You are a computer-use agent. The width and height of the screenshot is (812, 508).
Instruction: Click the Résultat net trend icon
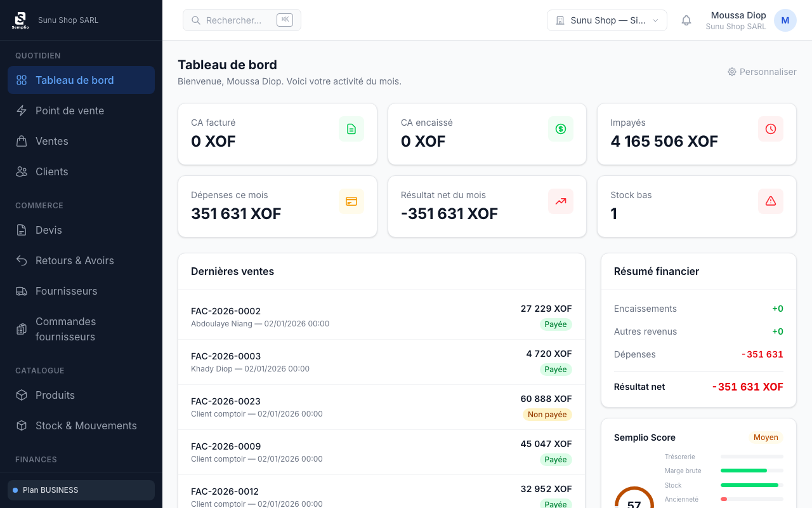[561, 201]
